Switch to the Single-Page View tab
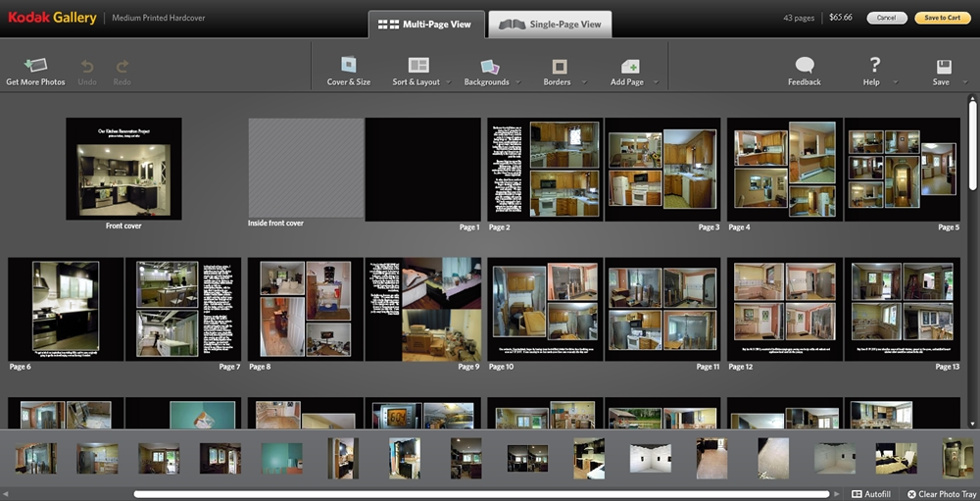980x501 pixels. click(x=551, y=25)
